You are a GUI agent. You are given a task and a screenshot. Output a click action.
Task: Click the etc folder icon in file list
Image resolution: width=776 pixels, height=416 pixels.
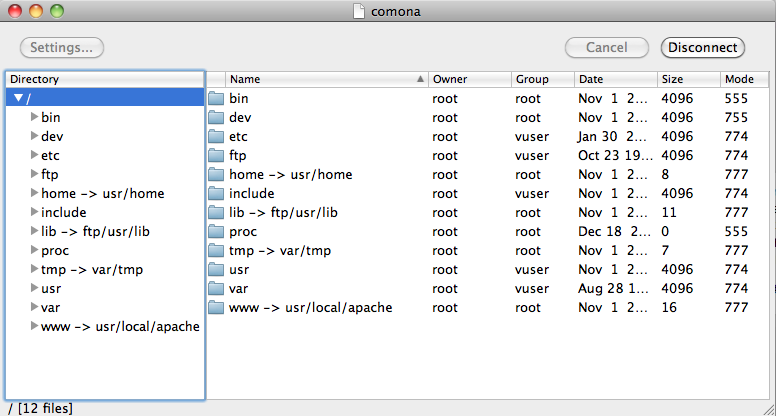click(216, 136)
